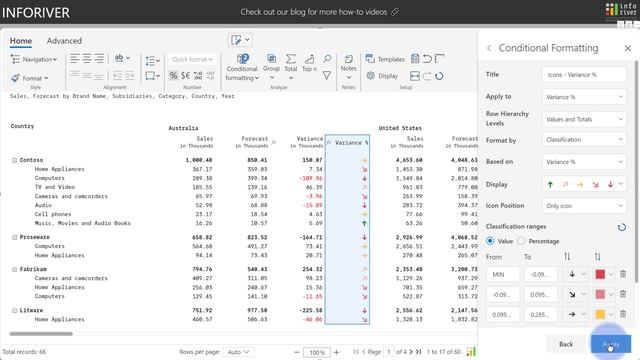The width and height of the screenshot is (640, 360).
Task: Click the undo icon in Setup
Action: tap(427, 59)
